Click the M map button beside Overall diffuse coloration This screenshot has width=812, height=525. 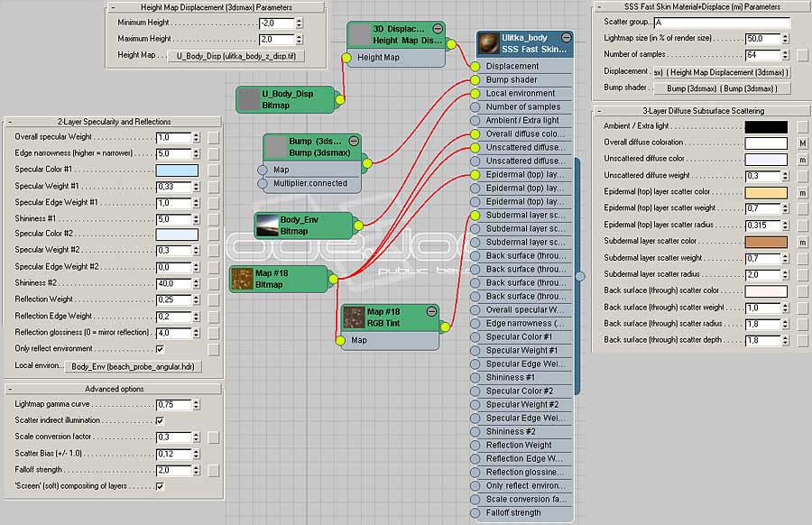(802, 143)
